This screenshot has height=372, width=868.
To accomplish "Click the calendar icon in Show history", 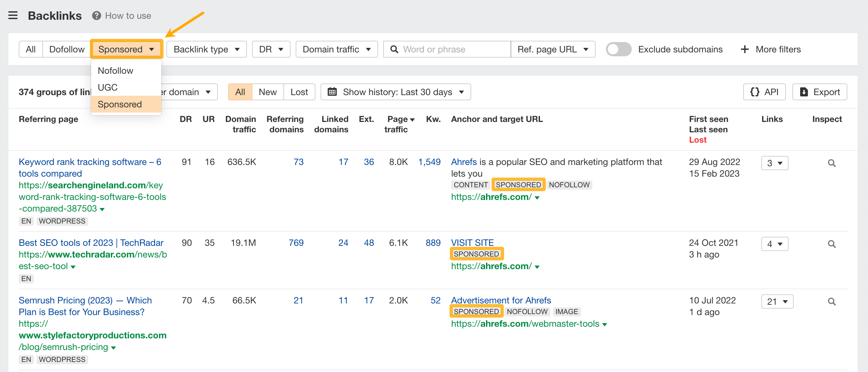I will (332, 92).
